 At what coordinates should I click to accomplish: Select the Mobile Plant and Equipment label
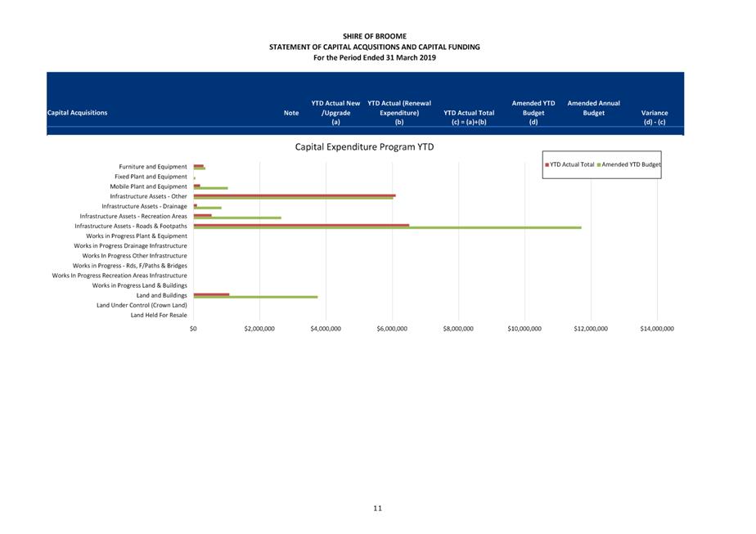(x=148, y=186)
